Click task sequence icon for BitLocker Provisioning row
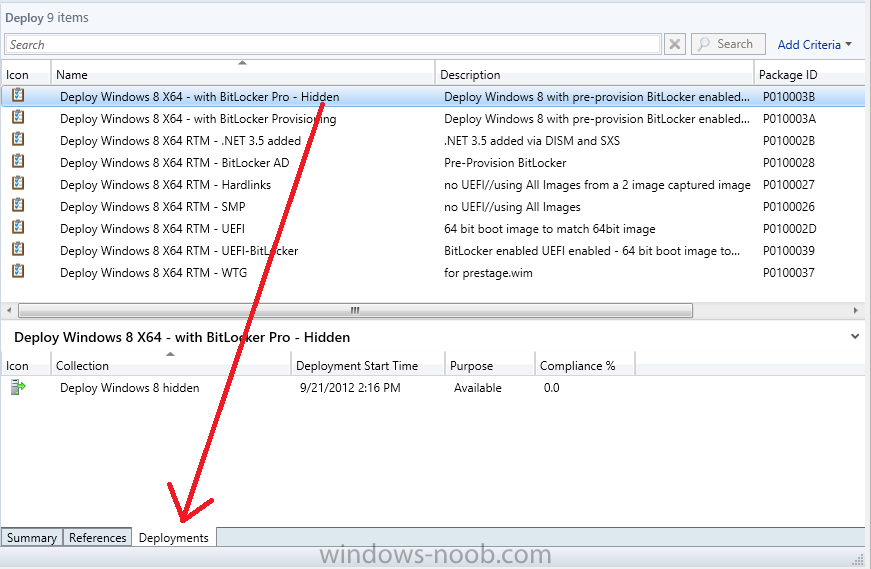The image size is (871, 569). point(18,117)
